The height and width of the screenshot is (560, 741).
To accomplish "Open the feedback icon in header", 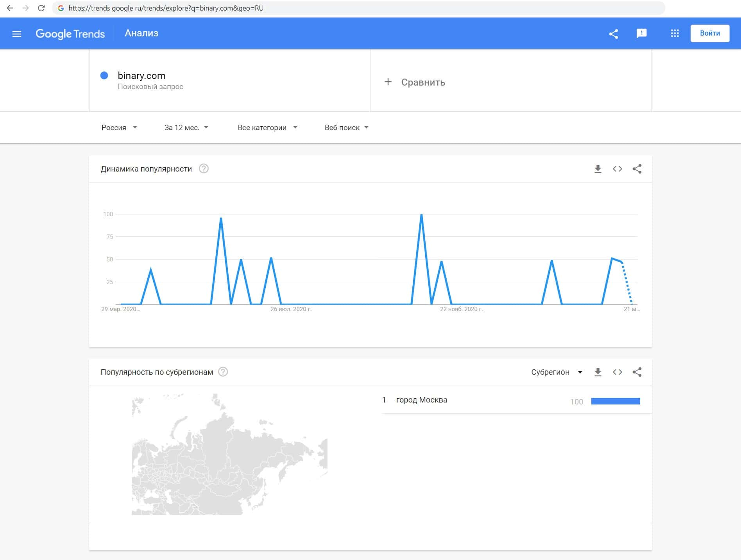I will point(642,34).
